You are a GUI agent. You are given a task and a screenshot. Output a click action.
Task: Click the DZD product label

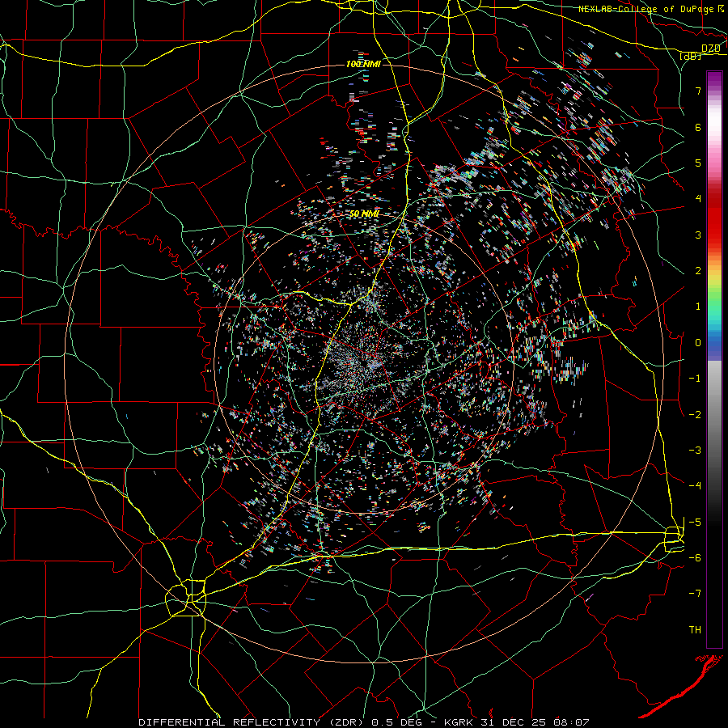click(710, 49)
